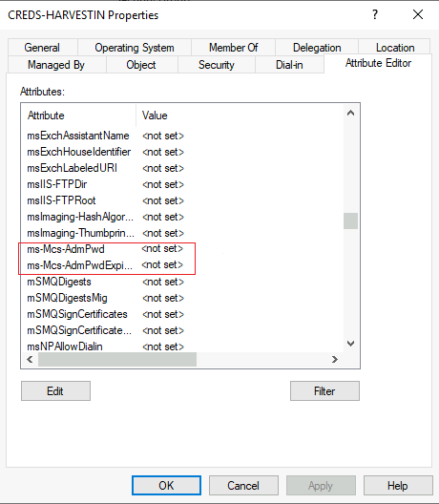This screenshot has height=504, width=439.
Task: Open the Operating System tab
Action: [x=135, y=48]
